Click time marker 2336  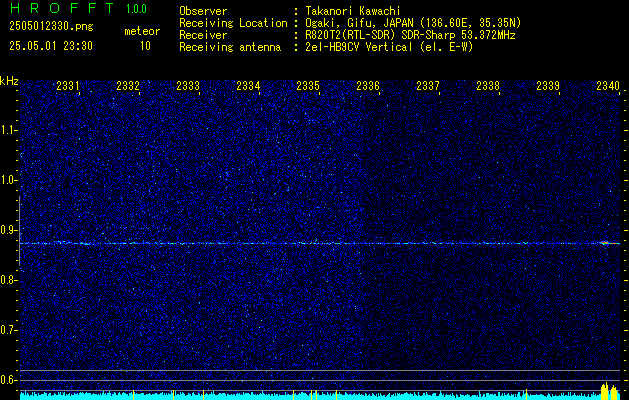click(368, 85)
